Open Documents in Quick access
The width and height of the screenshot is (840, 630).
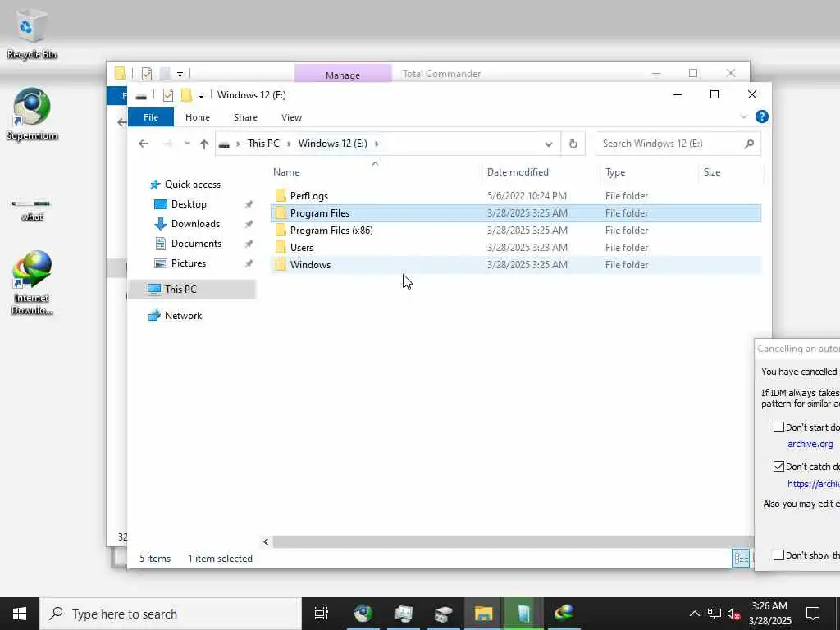(x=196, y=244)
